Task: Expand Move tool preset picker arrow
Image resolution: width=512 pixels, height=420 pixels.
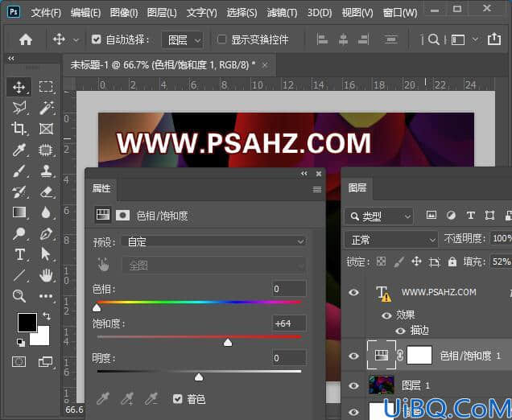Action: (76, 40)
